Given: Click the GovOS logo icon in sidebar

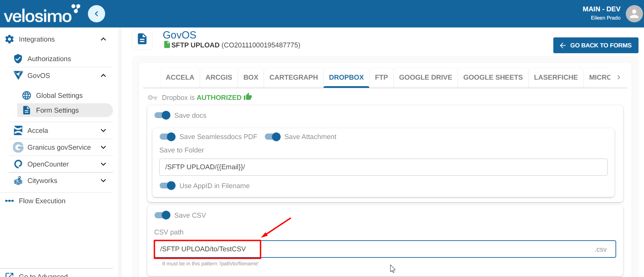Looking at the screenshot, I should pyautogui.click(x=18, y=75).
